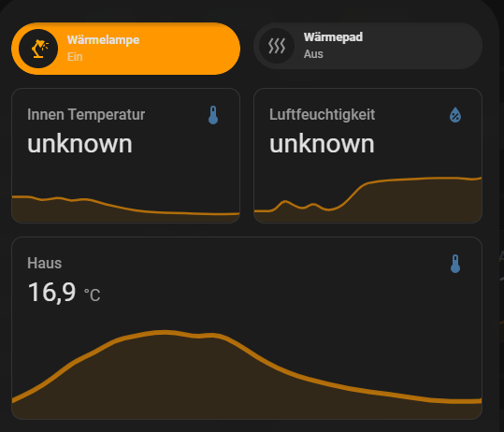This screenshot has height=432, width=504.
Task: Click the Luftfeuchtigkeit history graph
Action: click(x=367, y=199)
